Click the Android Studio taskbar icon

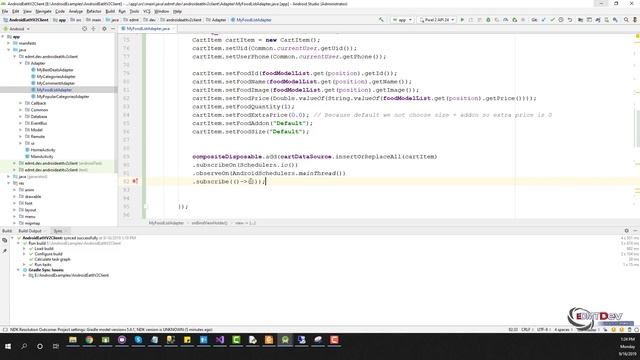[x=285, y=340]
